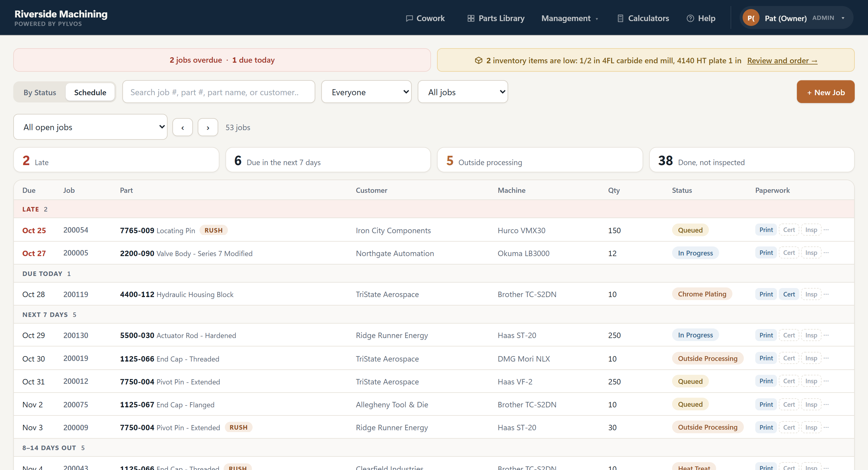The image size is (868, 470).
Task: Toggle Cert paperwork for job 200119
Action: pos(789,294)
